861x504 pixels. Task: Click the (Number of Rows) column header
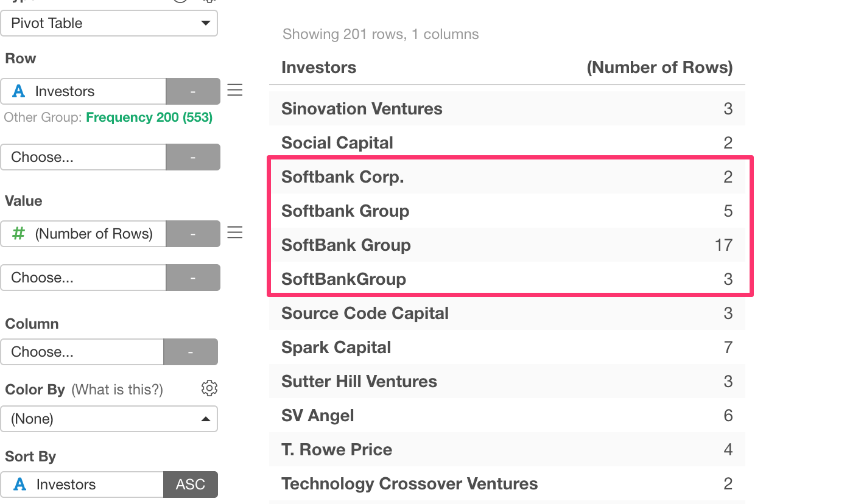click(x=659, y=68)
